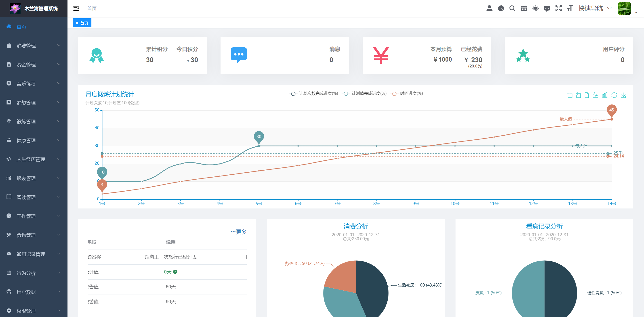Viewport: 644px width, 317px height.
Task: Expand the 健康管理 sidebar menu
Action: click(34, 140)
